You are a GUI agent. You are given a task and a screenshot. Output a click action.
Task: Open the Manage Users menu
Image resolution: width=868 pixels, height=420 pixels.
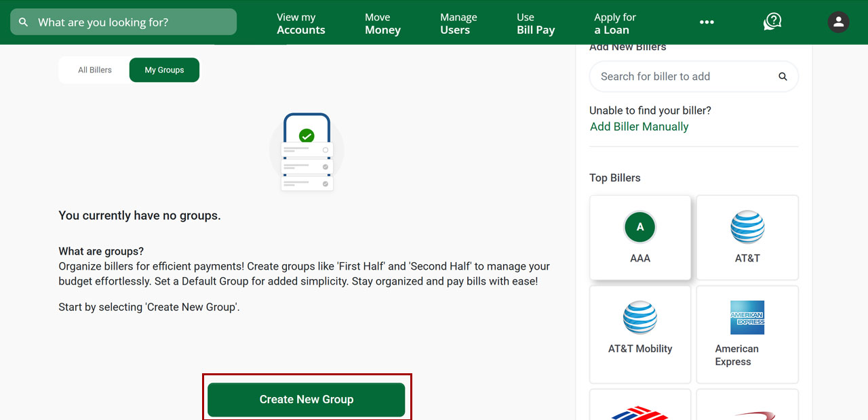(x=458, y=22)
